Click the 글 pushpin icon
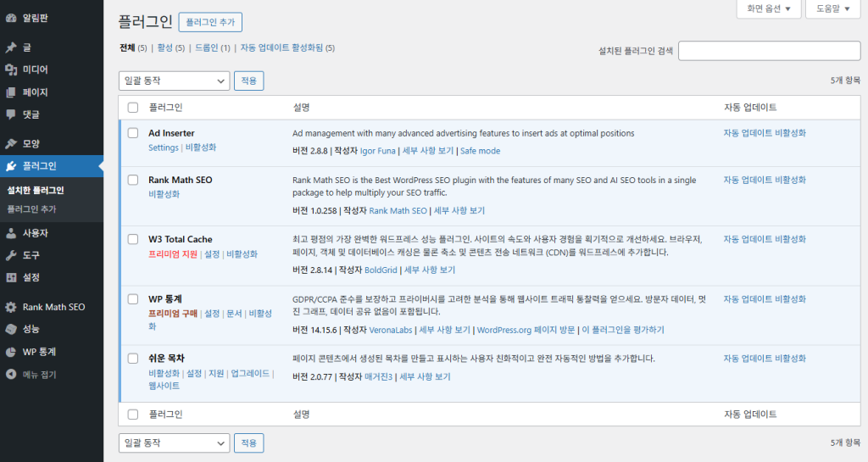Image resolution: width=868 pixels, height=462 pixels. 11,47
